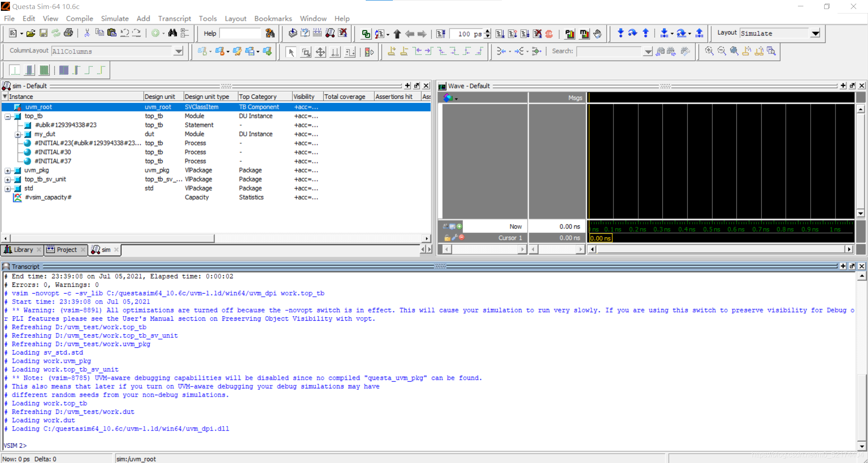This screenshot has height=463, width=868.
Task: Open the Transcript menu
Action: point(175,19)
